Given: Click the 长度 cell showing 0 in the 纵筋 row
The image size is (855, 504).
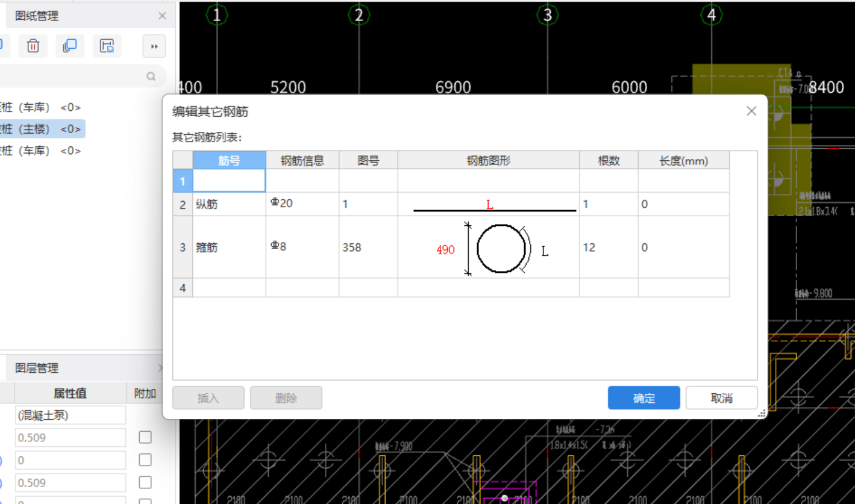Looking at the screenshot, I should 684,205.
